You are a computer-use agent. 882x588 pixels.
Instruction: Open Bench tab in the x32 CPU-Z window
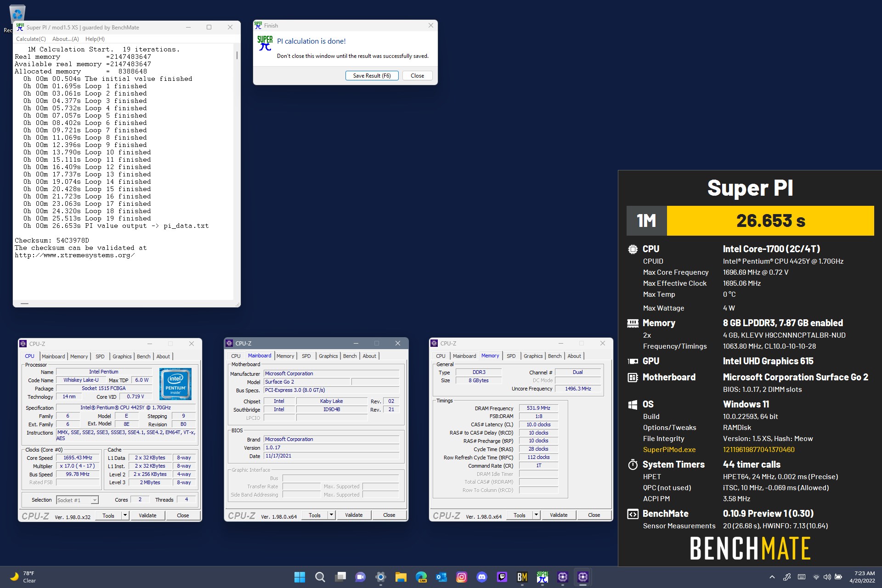144,356
